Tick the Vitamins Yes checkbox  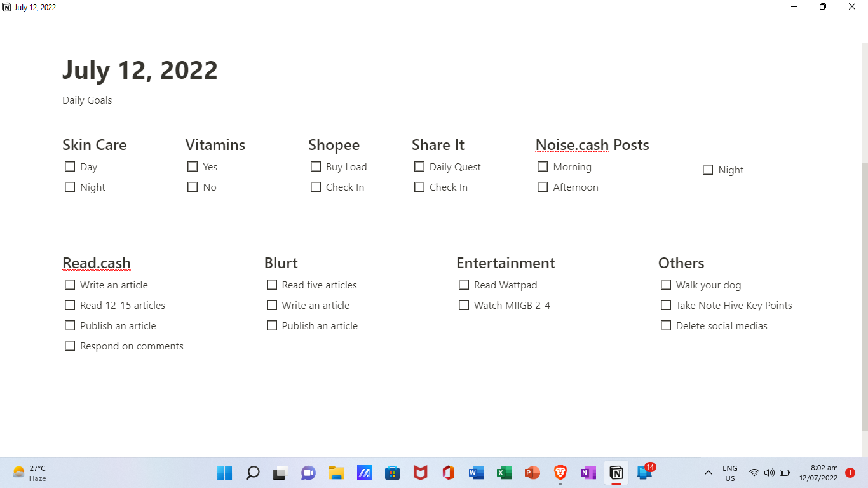[193, 166]
